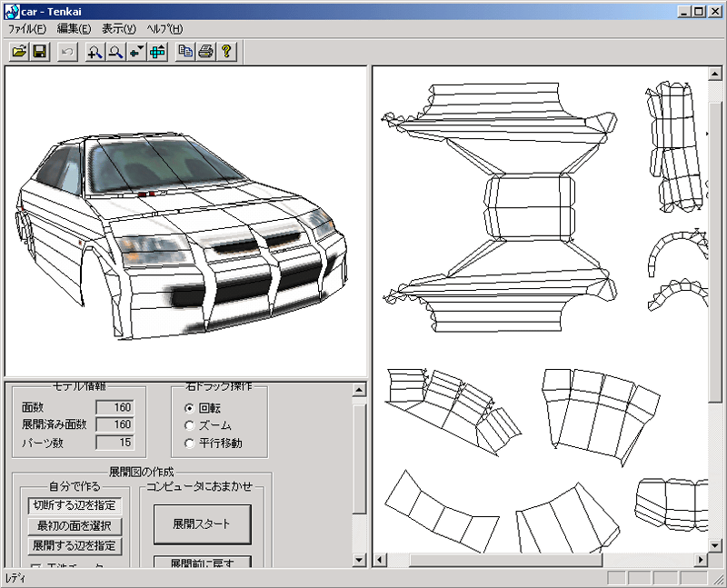Click the コンピュータにおまかせ group title
This screenshot has height=588, width=727.
click(x=199, y=486)
